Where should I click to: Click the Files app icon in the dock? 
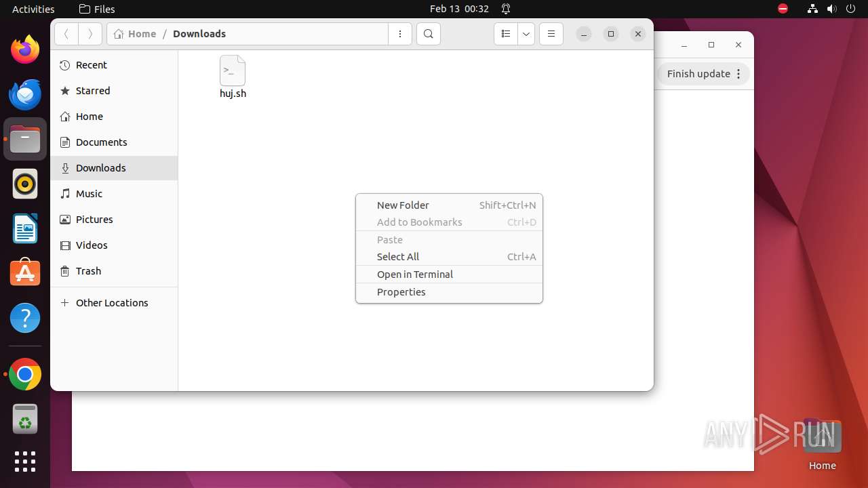click(25, 139)
